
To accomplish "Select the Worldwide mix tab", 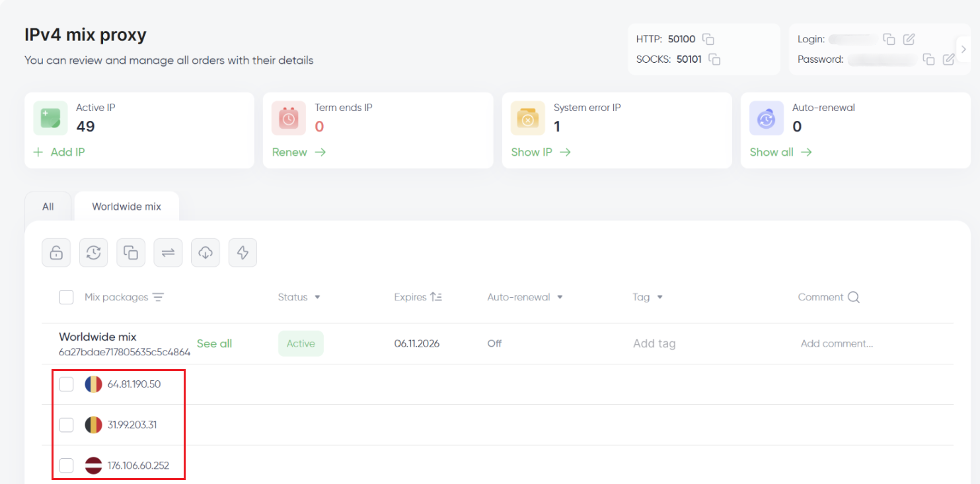I will click(x=126, y=207).
